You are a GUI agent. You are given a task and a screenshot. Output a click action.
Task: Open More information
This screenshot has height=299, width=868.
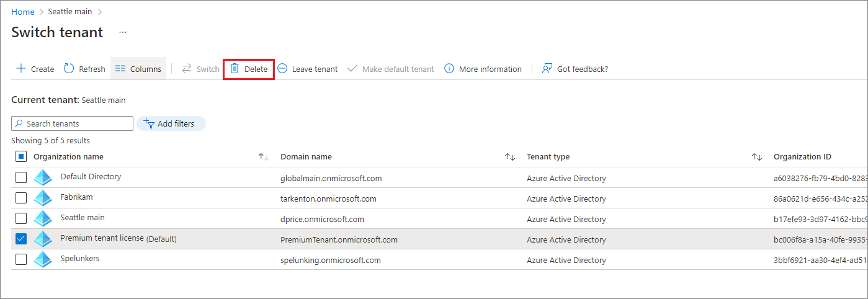pyautogui.click(x=483, y=69)
